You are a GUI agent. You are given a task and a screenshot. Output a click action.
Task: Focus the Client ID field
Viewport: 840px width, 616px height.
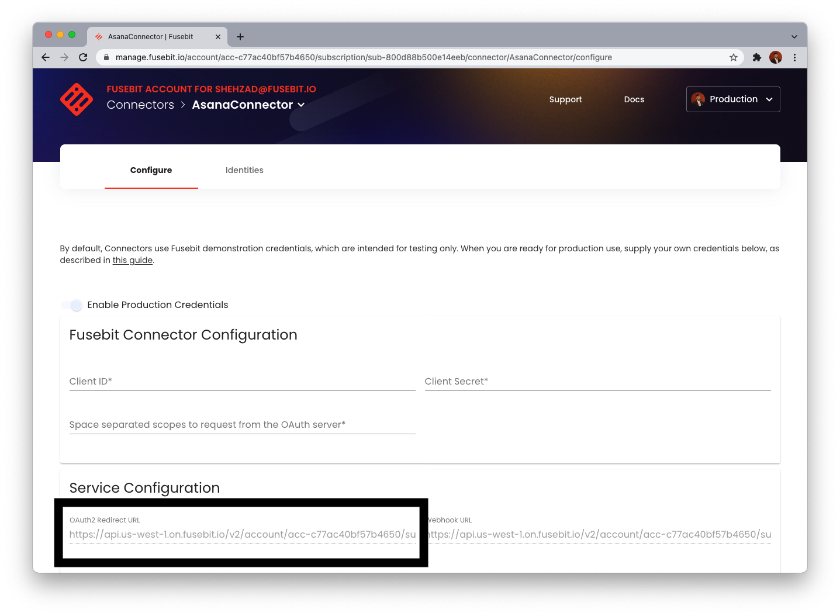242,381
